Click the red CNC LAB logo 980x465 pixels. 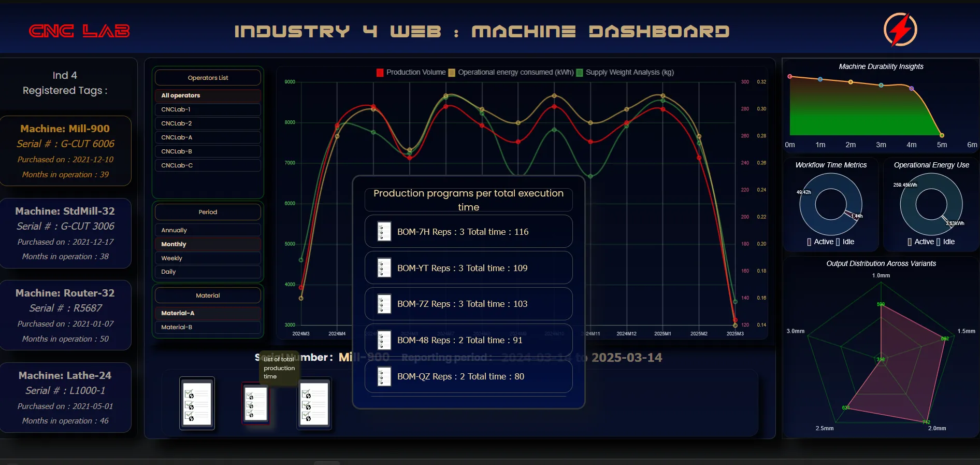[79, 31]
